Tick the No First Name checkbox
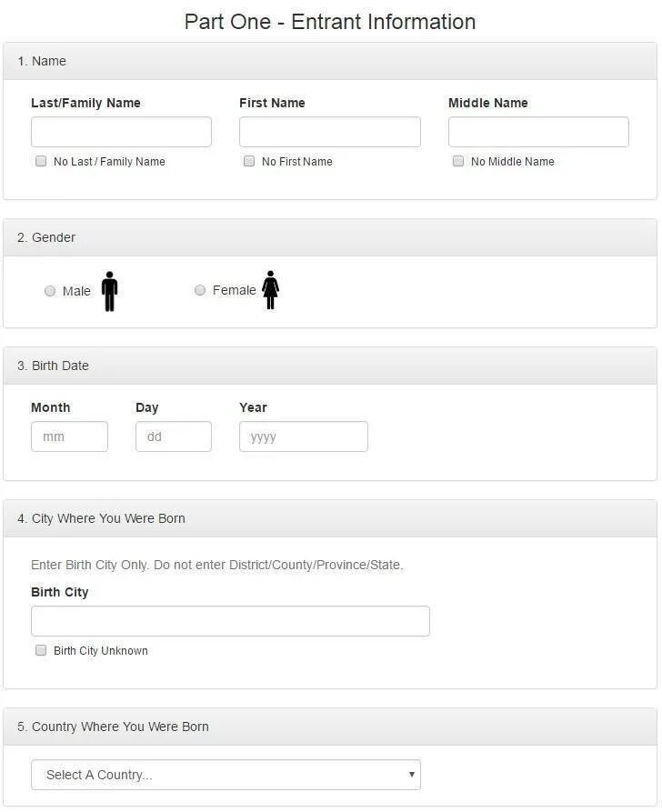This screenshot has height=812, width=662. [249, 161]
